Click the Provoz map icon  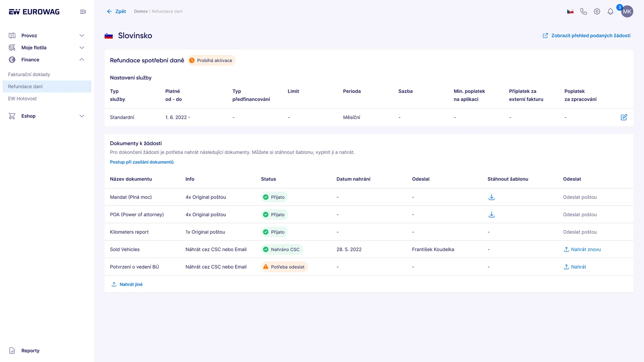tap(12, 35)
